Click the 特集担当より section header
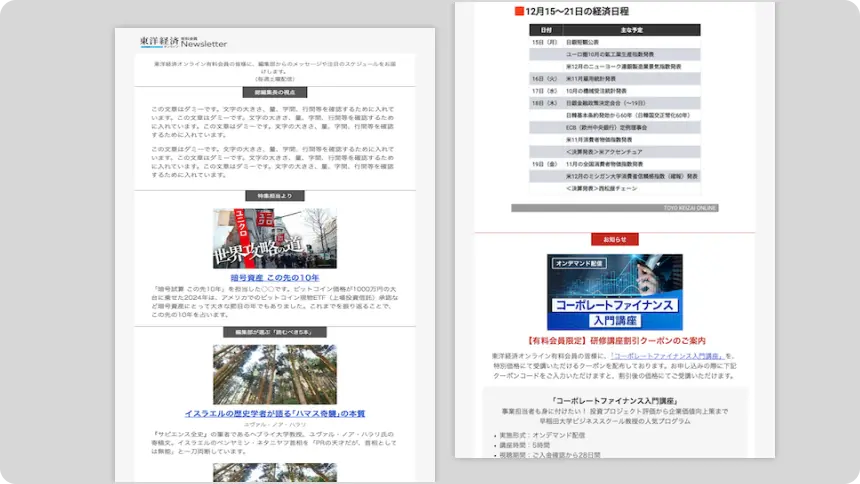The height and width of the screenshot is (484, 860). 274,196
